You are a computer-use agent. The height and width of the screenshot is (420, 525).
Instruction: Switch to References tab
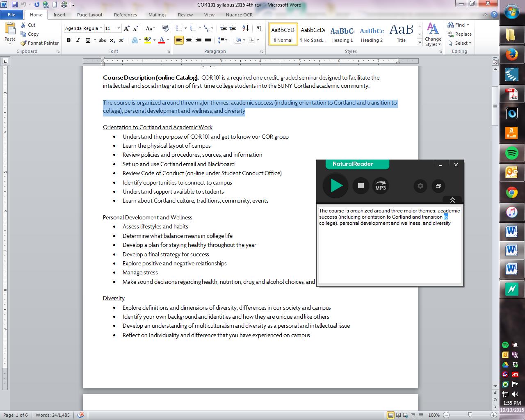tap(126, 15)
